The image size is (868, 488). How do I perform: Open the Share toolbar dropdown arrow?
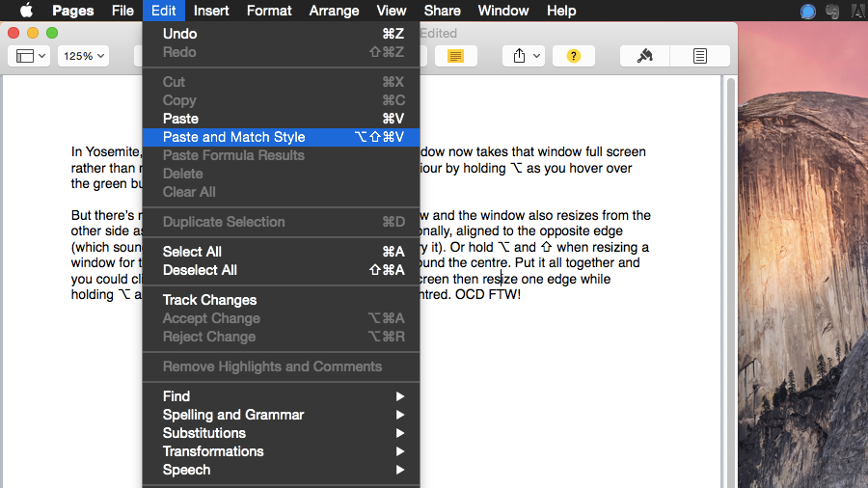536,56
